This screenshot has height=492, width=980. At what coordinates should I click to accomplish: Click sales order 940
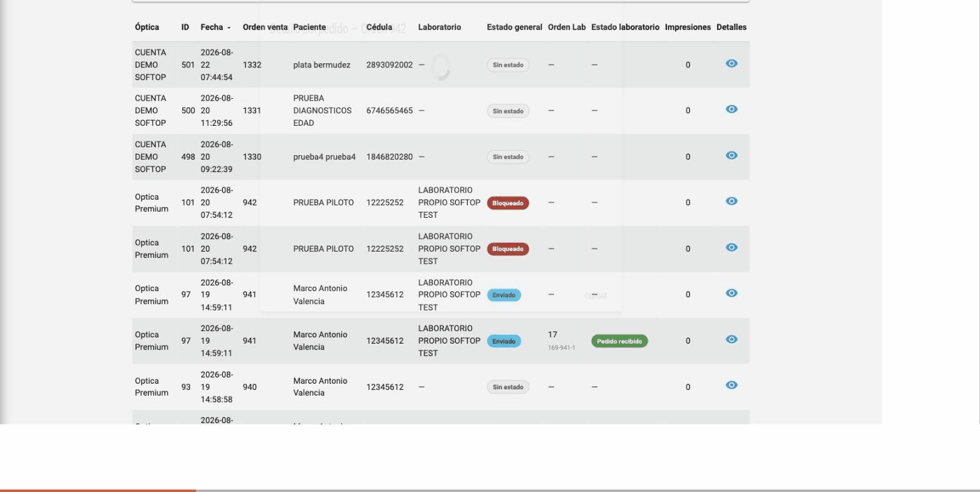pos(250,387)
